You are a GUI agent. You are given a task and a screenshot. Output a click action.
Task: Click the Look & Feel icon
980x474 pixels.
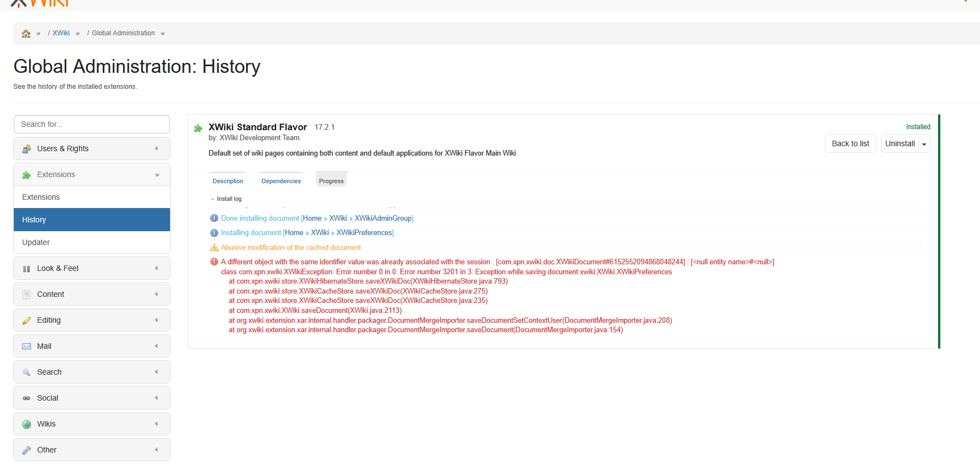click(27, 269)
